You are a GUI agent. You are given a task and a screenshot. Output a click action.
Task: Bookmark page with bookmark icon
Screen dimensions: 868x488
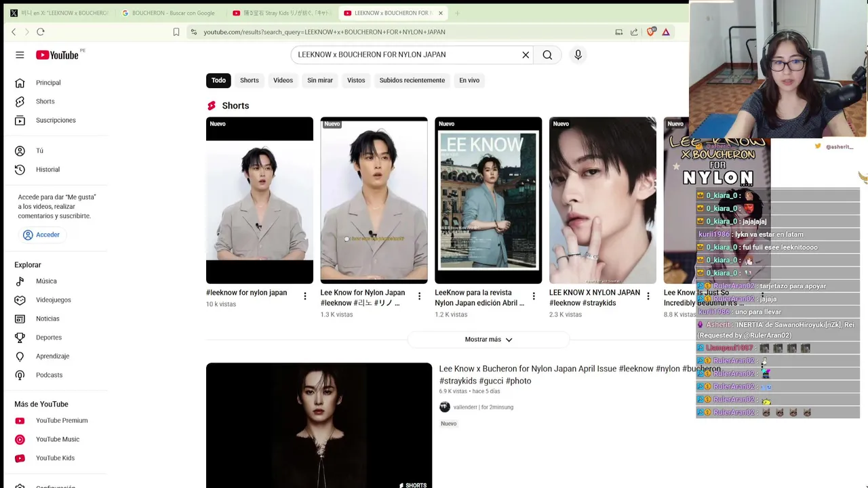[x=176, y=32]
